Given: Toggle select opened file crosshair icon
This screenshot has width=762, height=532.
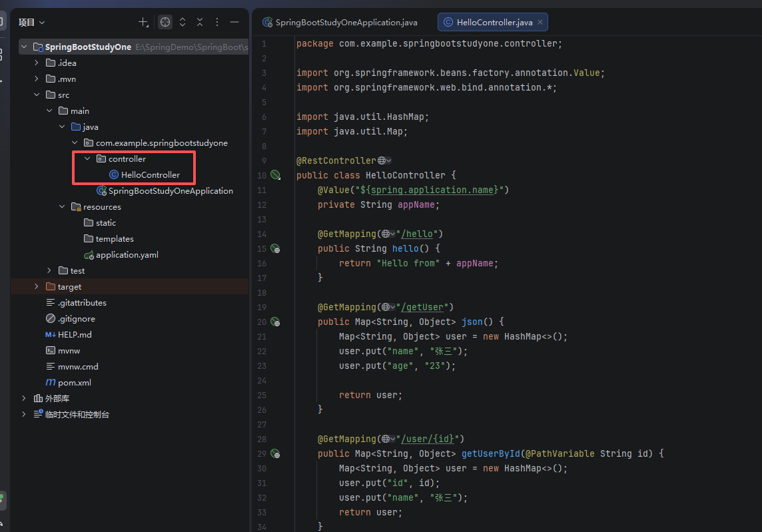Looking at the screenshot, I should pyautogui.click(x=165, y=22).
